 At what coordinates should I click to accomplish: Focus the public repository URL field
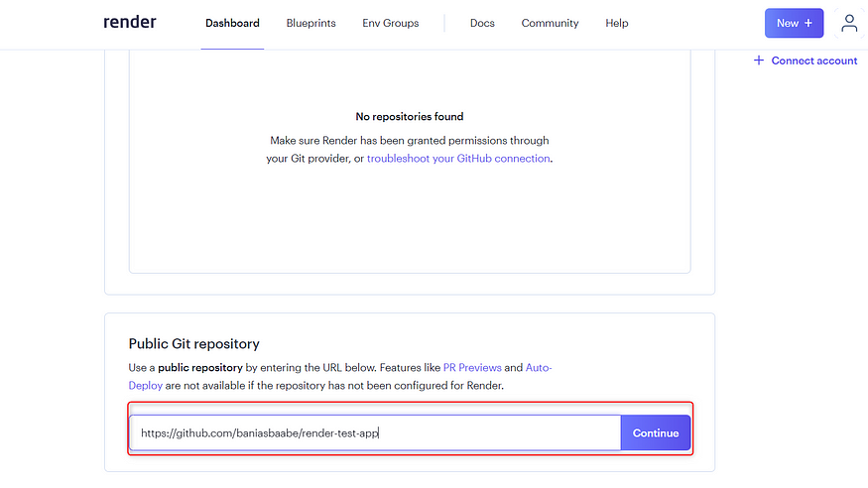pyautogui.click(x=375, y=432)
